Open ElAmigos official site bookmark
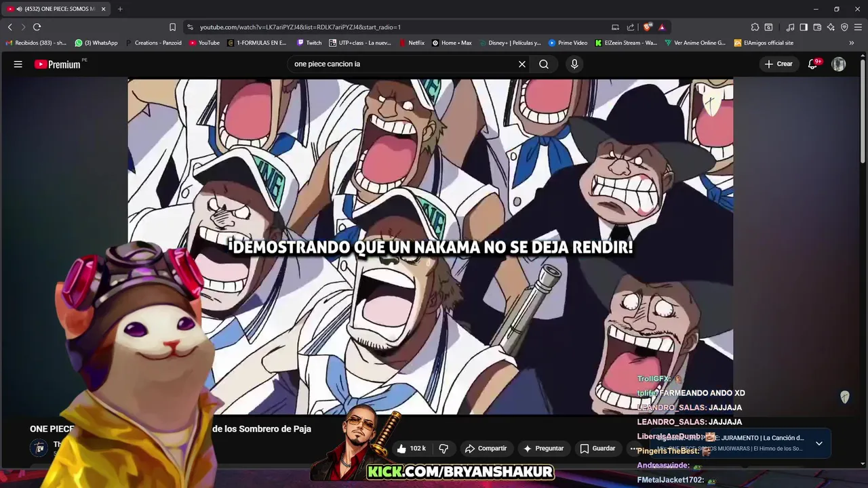Screen dimensions: 868x488 pos(764,43)
